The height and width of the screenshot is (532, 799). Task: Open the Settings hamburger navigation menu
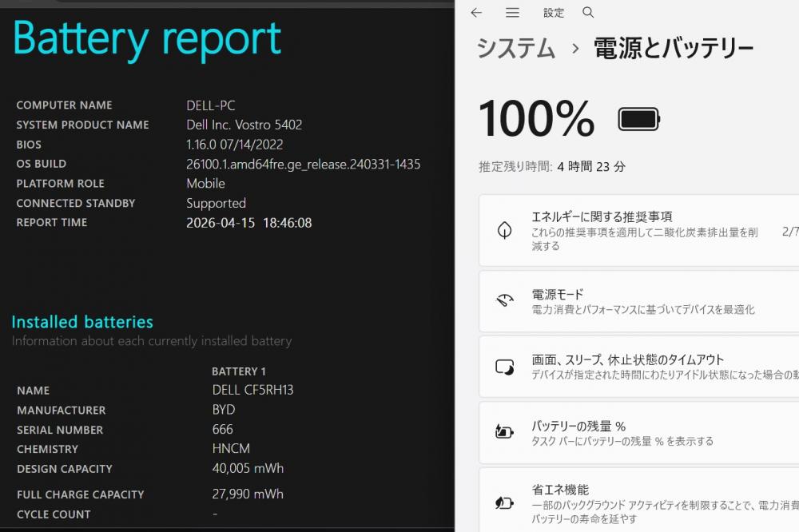pos(512,12)
